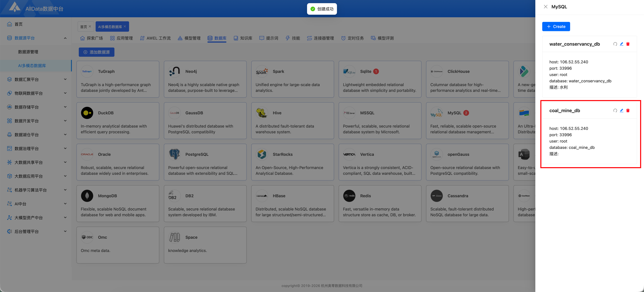This screenshot has height=292, width=644.
Task: Open the 知识库 tab
Action: pos(243,38)
